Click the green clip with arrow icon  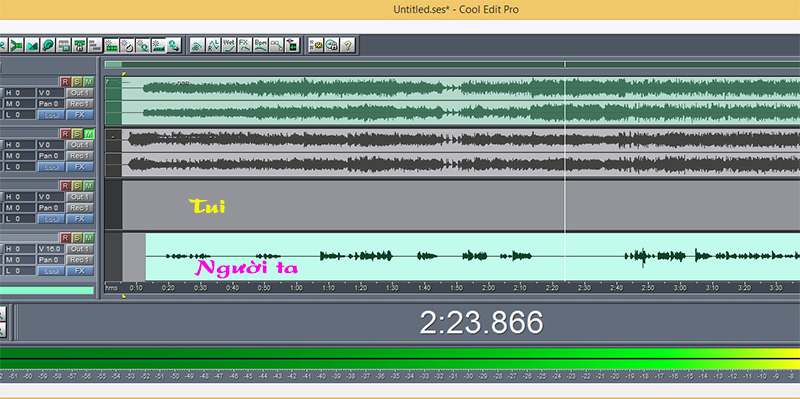[x=292, y=45]
